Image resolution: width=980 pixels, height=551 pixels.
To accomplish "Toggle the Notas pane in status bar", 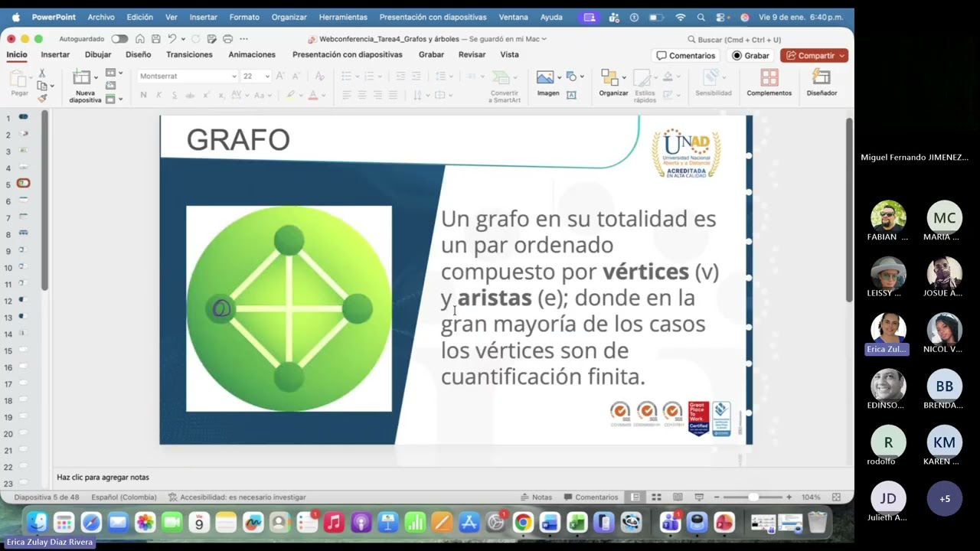I will coord(536,497).
